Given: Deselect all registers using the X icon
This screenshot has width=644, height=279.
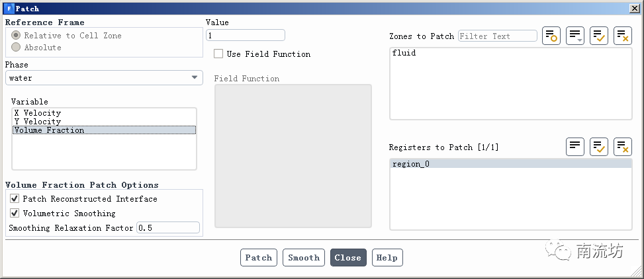Looking at the screenshot, I should 622,147.
